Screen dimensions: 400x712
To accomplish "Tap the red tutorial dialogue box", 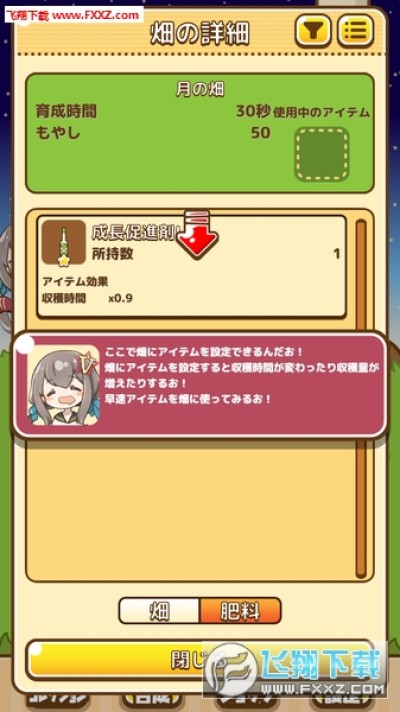I will tap(200, 385).
